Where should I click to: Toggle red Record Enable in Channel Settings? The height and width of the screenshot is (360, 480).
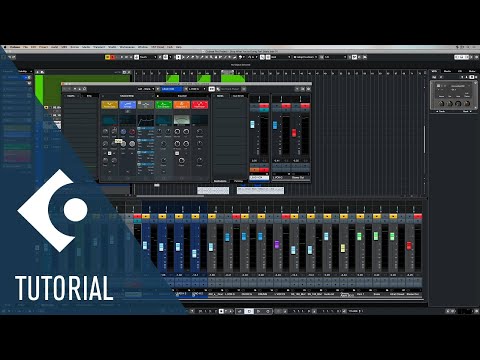pyautogui.click(x=264, y=170)
